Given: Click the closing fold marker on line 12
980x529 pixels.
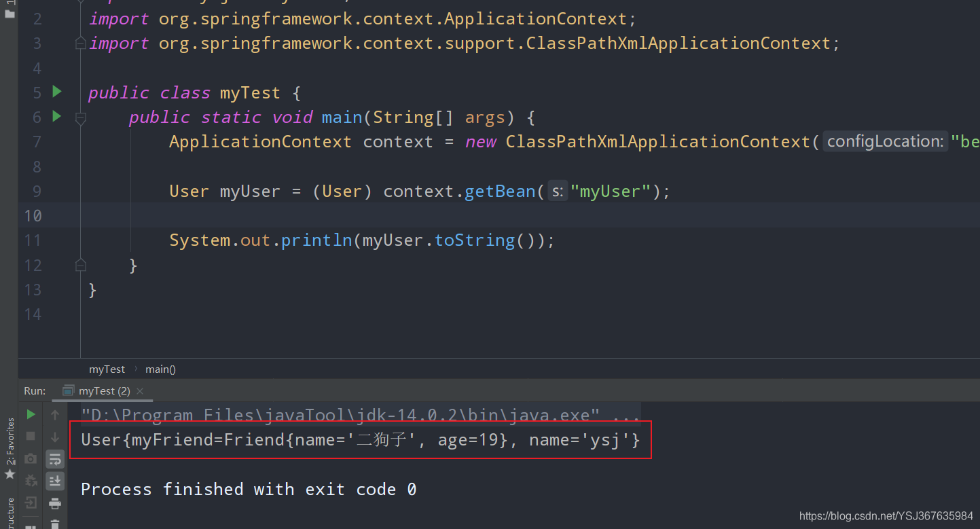Looking at the screenshot, I should click(80, 264).
